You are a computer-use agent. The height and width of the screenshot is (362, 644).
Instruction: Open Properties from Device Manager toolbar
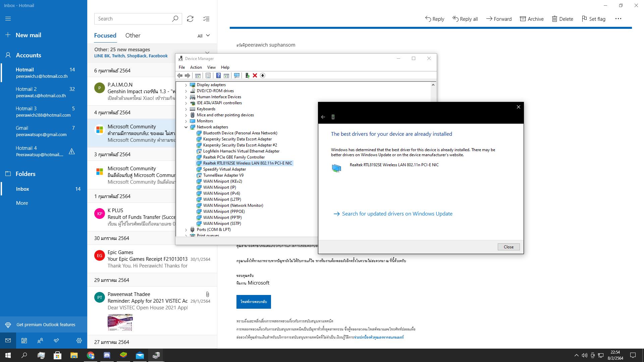tap(208, 75)
